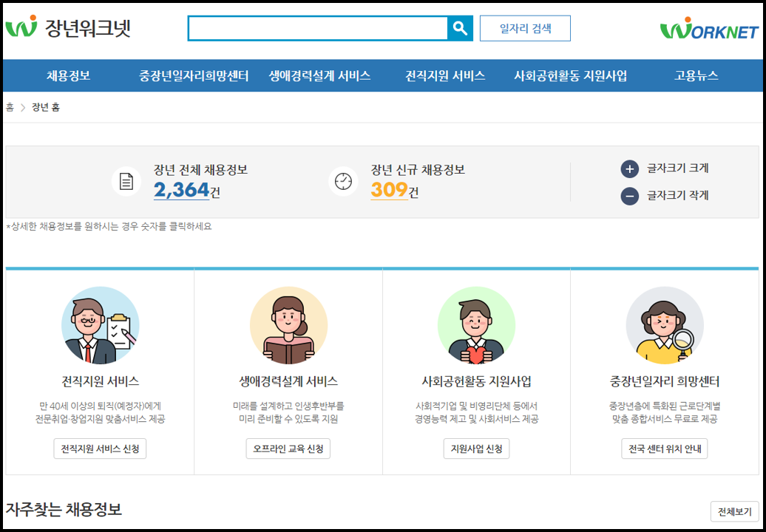
Task: Click the 사회공헌활동 heart-holding illustration
Action: [476, 326]
